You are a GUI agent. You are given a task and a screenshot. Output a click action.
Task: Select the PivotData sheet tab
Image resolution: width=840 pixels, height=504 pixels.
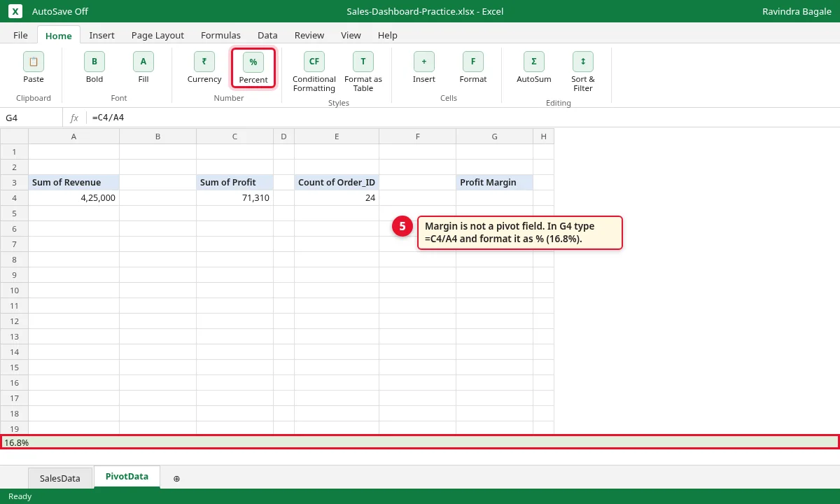127,477
